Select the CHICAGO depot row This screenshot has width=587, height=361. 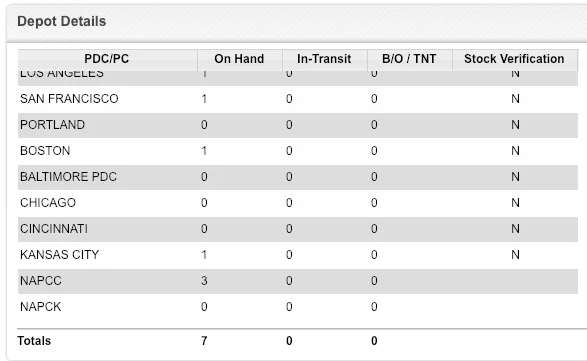(298, 203)
